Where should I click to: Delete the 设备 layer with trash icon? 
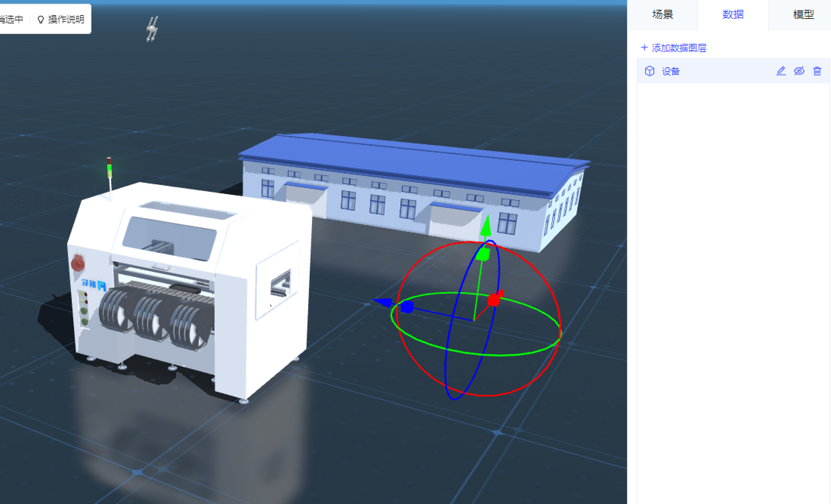[x=817, y=71]
